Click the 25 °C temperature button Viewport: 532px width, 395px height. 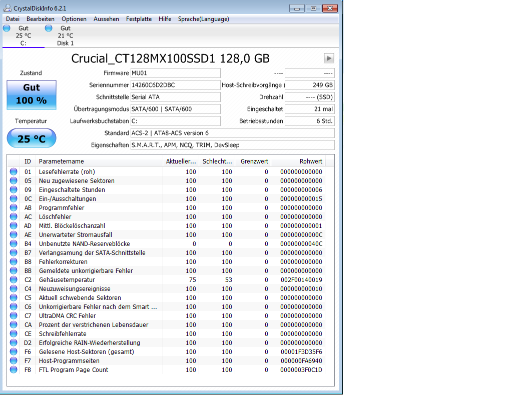32,138
